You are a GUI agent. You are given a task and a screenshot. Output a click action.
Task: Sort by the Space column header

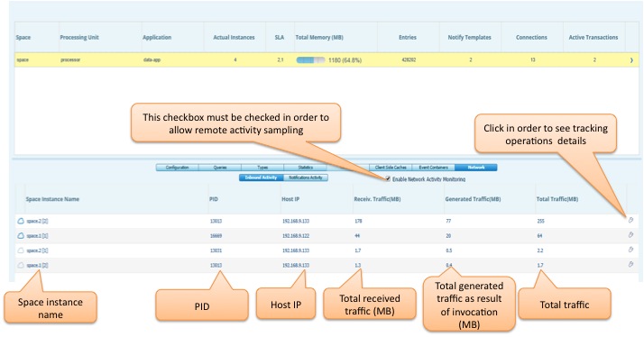coord(23,37)
